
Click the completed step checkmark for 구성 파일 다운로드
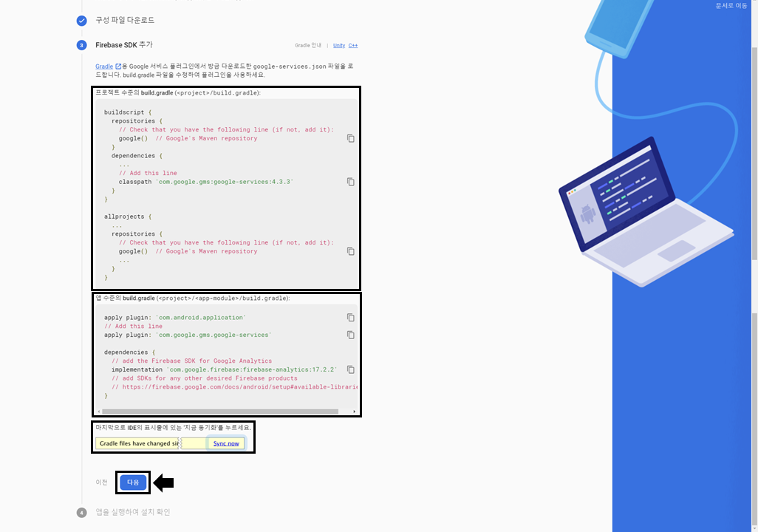coord(82,20)
